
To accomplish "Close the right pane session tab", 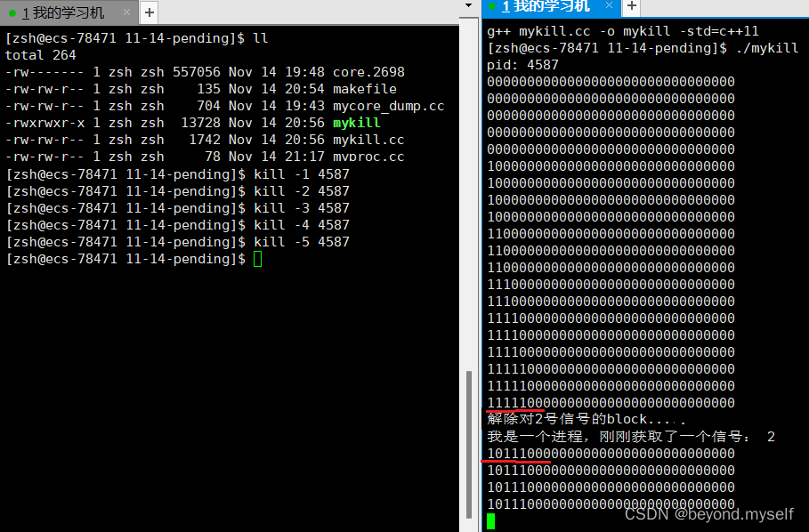I will pos(609,5).
